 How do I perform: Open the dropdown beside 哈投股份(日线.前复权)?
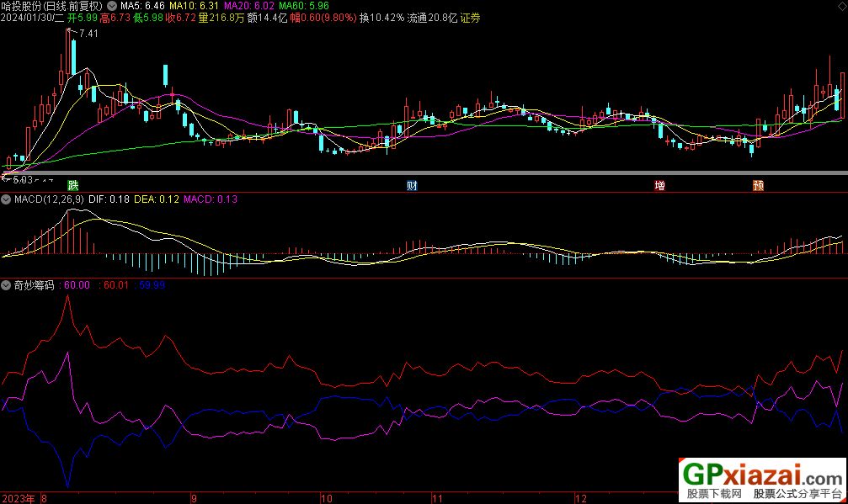(x=112, y=6)
